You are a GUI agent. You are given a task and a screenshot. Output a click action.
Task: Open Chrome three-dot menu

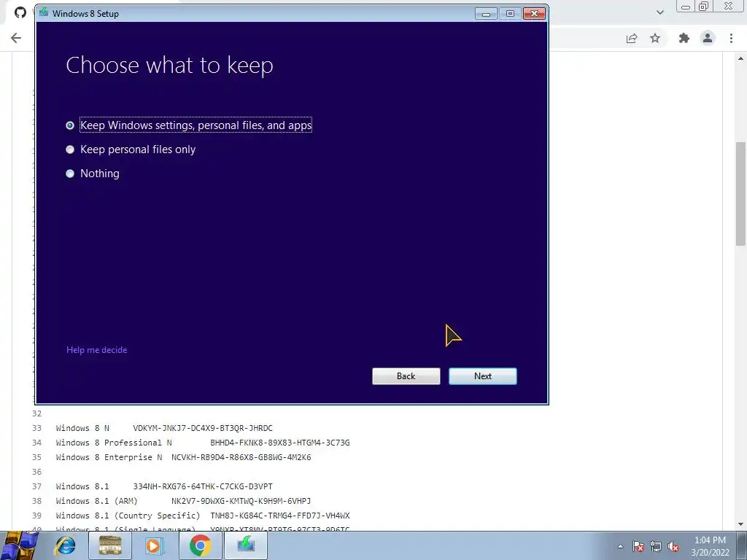click(731, 38)
